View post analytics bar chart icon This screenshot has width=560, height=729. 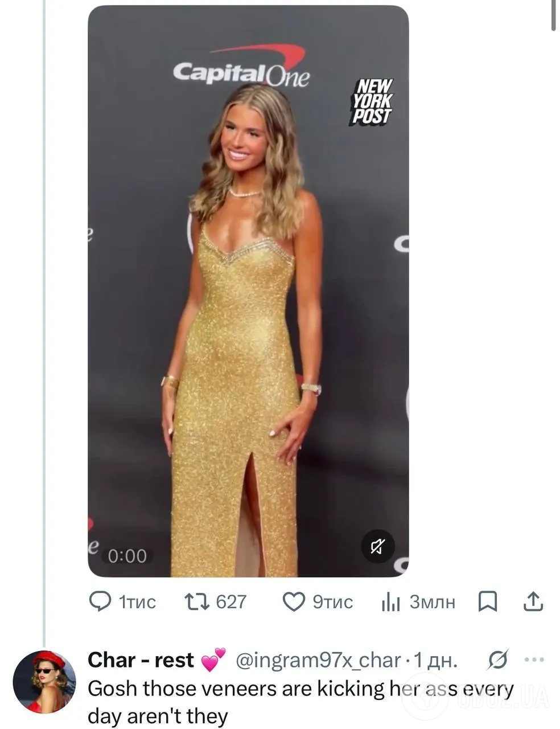(391, 602)
